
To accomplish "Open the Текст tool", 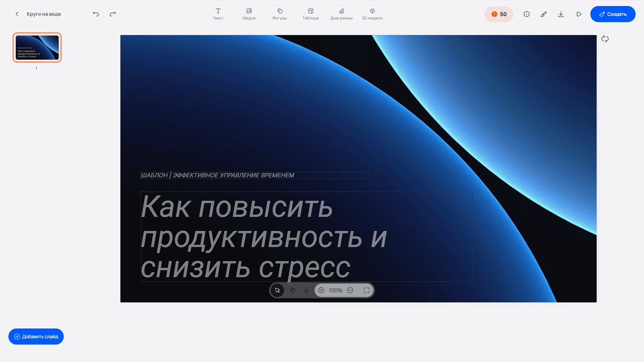I will tap(218, 14).
